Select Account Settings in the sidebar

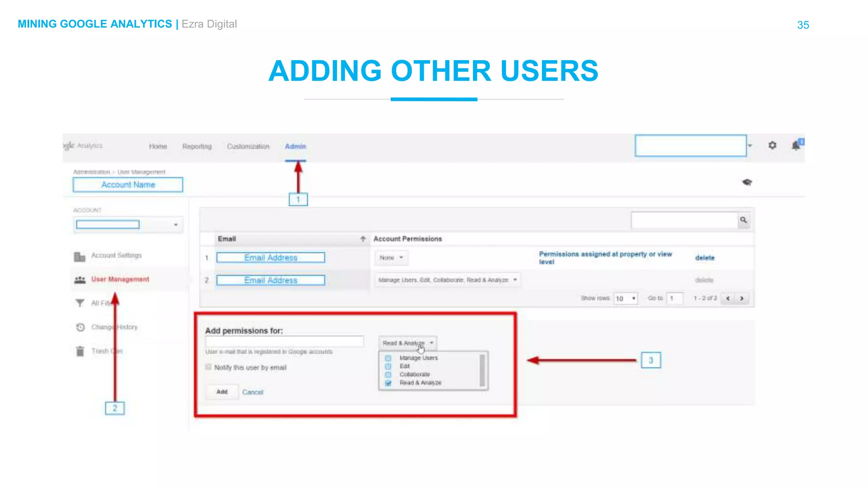point(117,255)
